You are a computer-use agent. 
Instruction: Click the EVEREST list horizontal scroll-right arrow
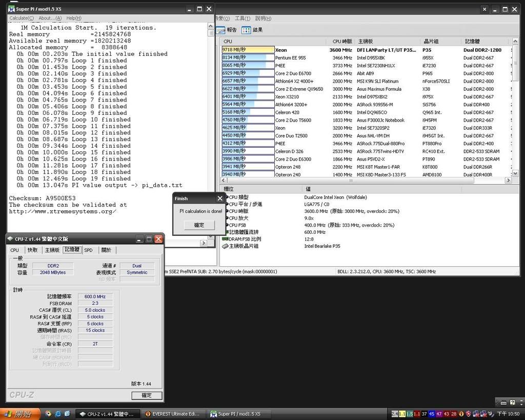pos(508,180)
